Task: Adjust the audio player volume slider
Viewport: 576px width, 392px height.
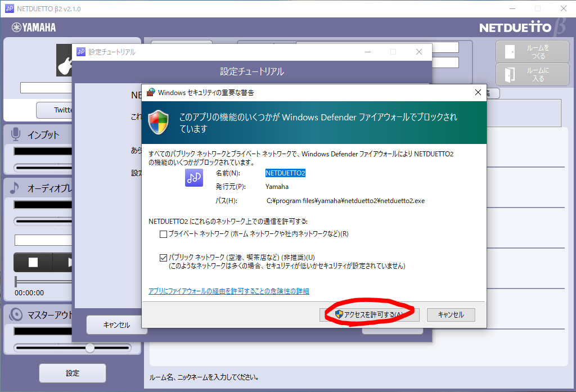Action: click(x=43, y=221)
